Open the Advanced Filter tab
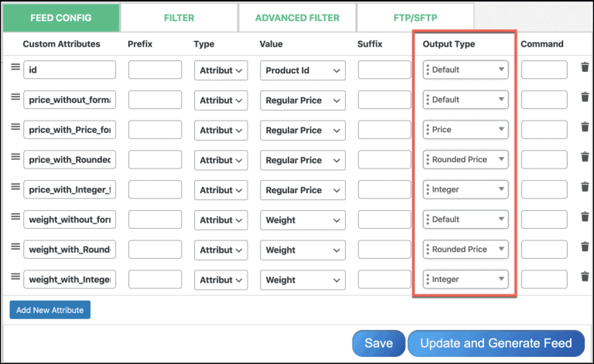This screenshot has height=364, width=594. pyautogui.click(x=297, y=18)
